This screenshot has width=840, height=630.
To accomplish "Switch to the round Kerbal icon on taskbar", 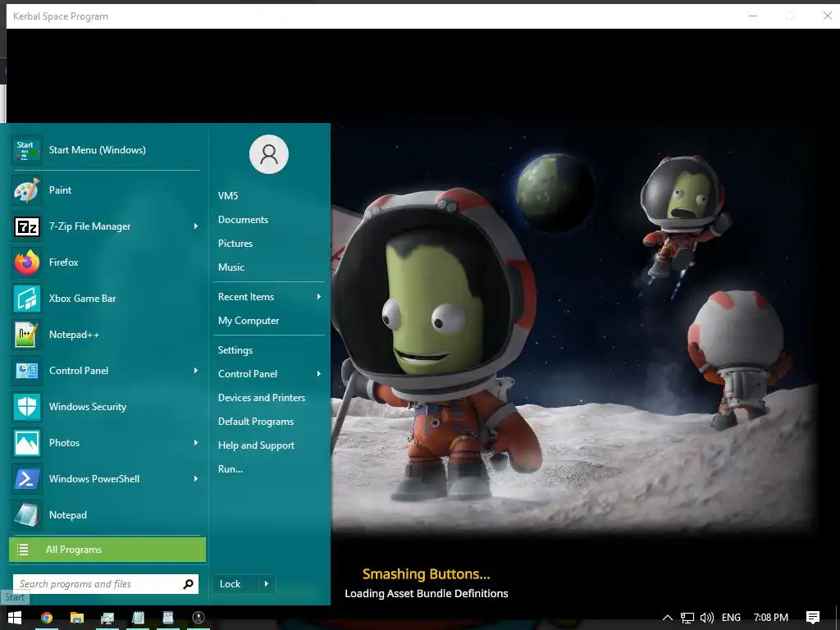I will (199, 618).
